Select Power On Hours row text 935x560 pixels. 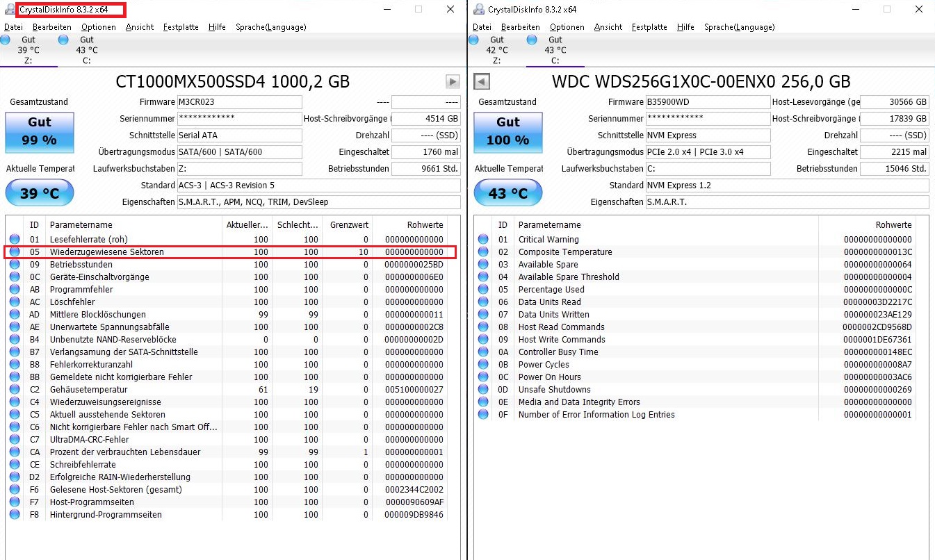(550, 377)
